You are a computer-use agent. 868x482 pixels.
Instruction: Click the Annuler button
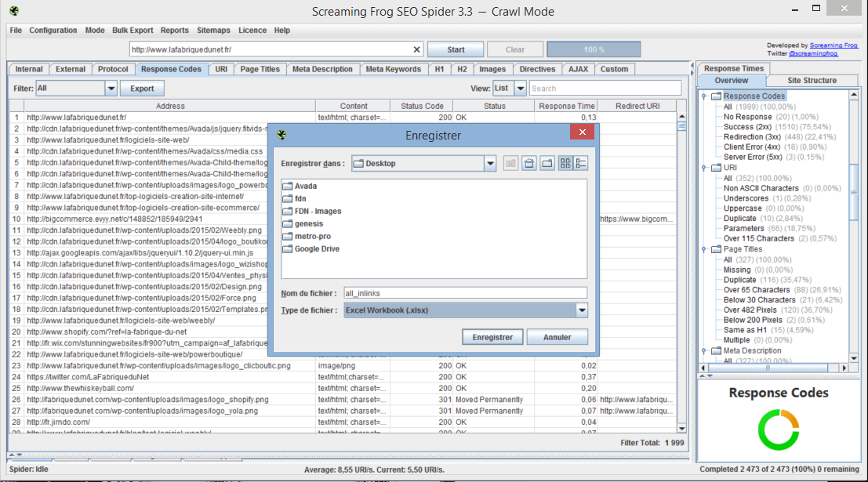(x=558, y=337)
